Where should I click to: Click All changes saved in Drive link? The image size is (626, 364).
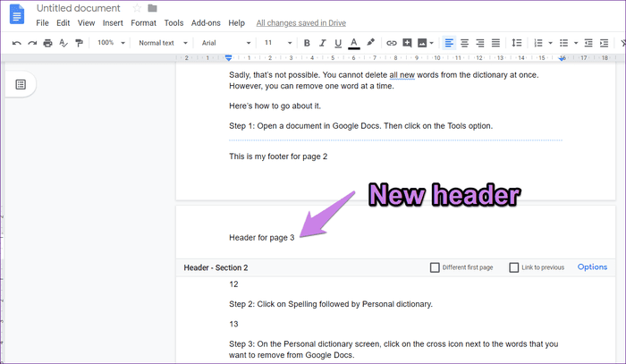click(x=301, y=23)
